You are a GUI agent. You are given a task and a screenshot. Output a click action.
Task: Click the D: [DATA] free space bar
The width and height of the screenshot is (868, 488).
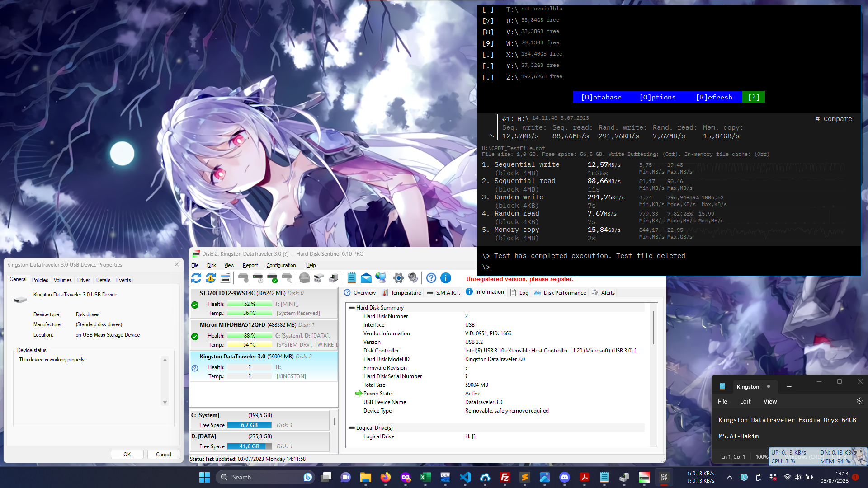(x=250, y=446)
